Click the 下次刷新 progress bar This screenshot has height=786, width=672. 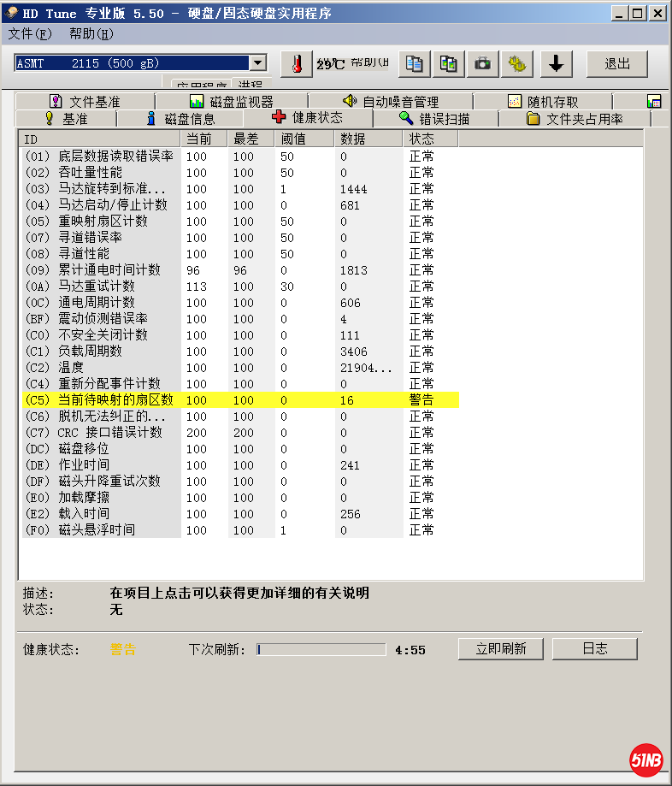point(321,650)
